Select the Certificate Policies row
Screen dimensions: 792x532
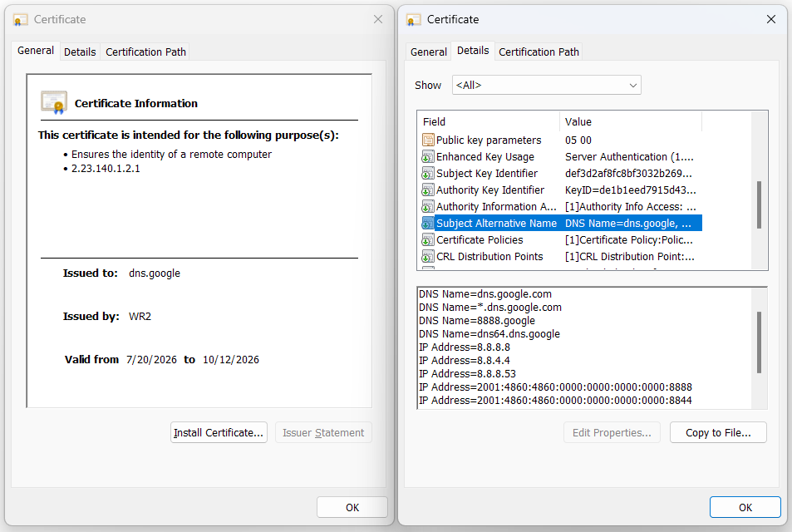[x=561, y=240]
